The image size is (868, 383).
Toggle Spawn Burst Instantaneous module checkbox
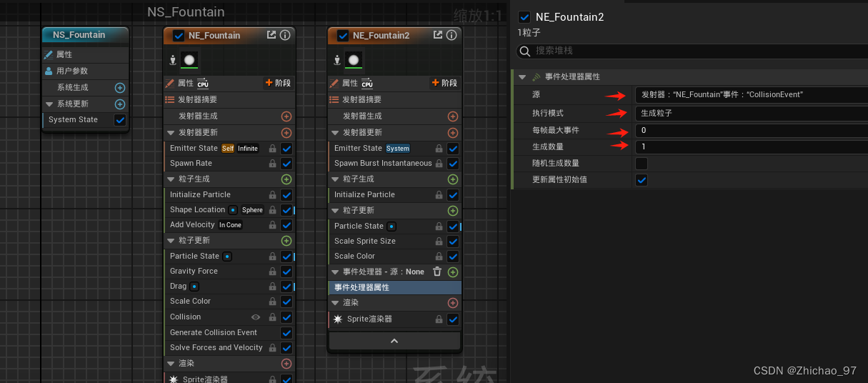453,164
